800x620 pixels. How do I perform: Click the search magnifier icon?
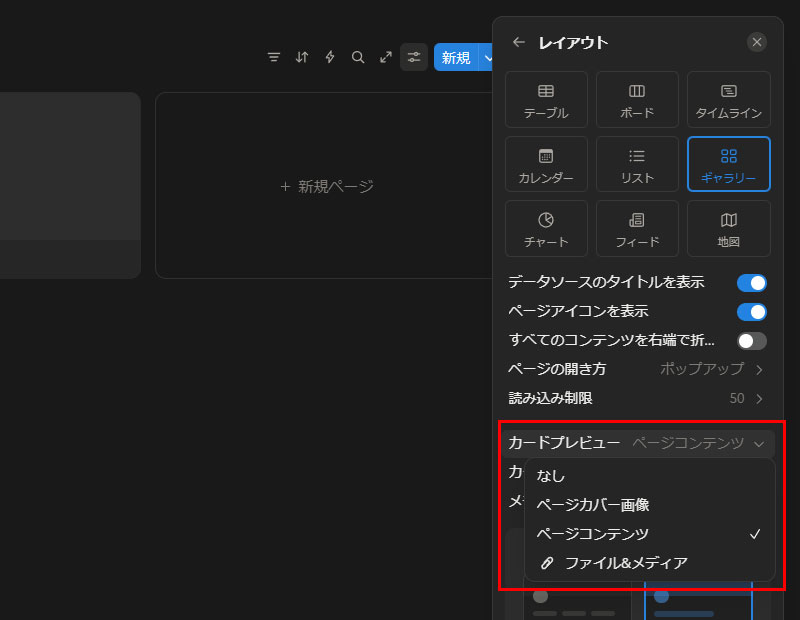[x=358, y=58]
